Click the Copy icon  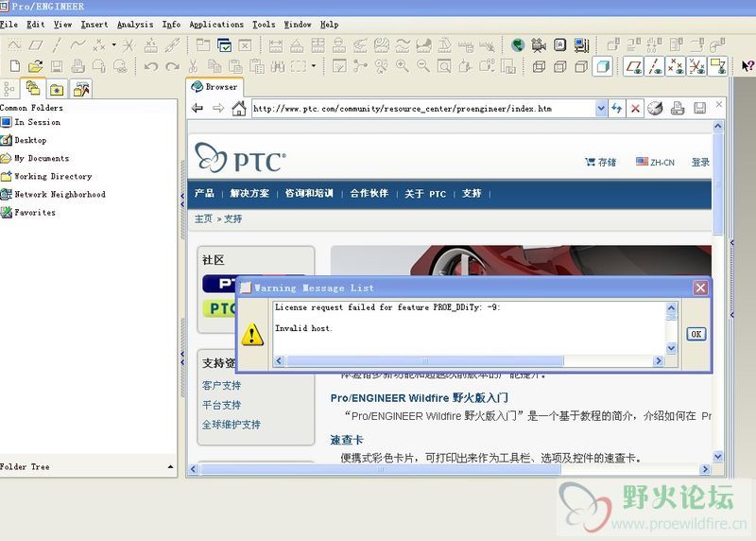pos(215,66)
